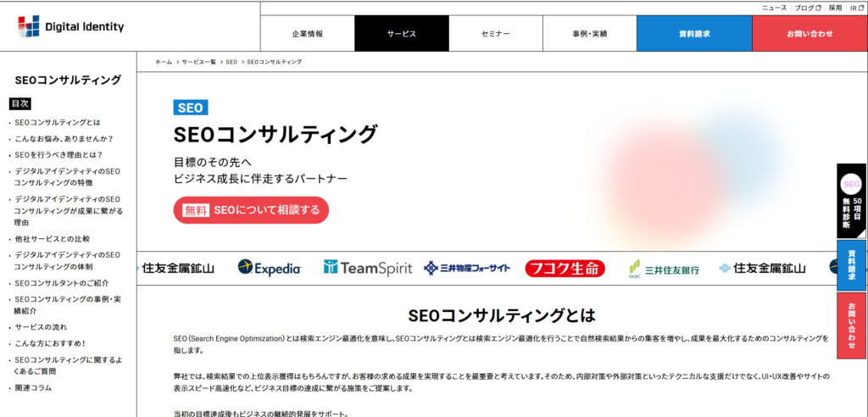Click the SEOコンサルティングとは section heading

tap(502, 315)
